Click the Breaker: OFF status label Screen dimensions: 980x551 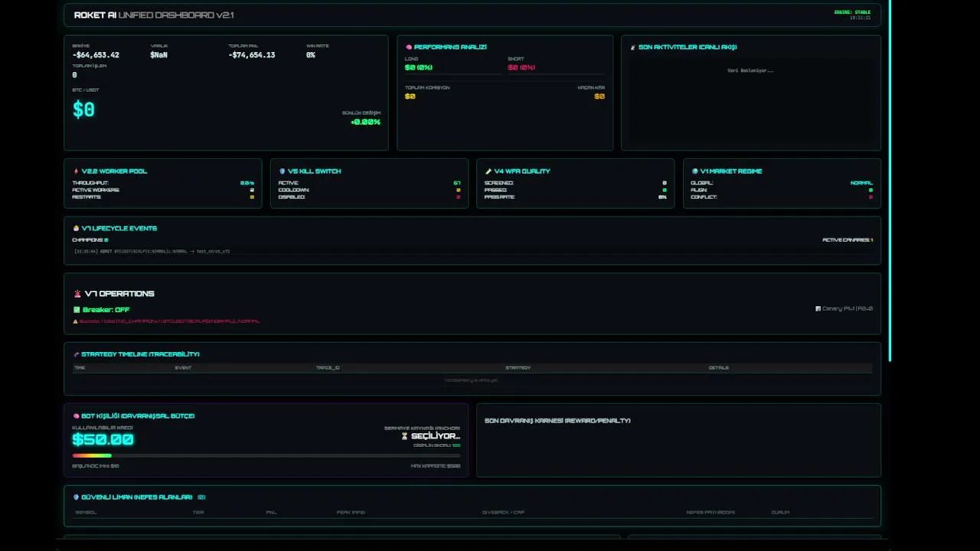[x=106, y=310]
